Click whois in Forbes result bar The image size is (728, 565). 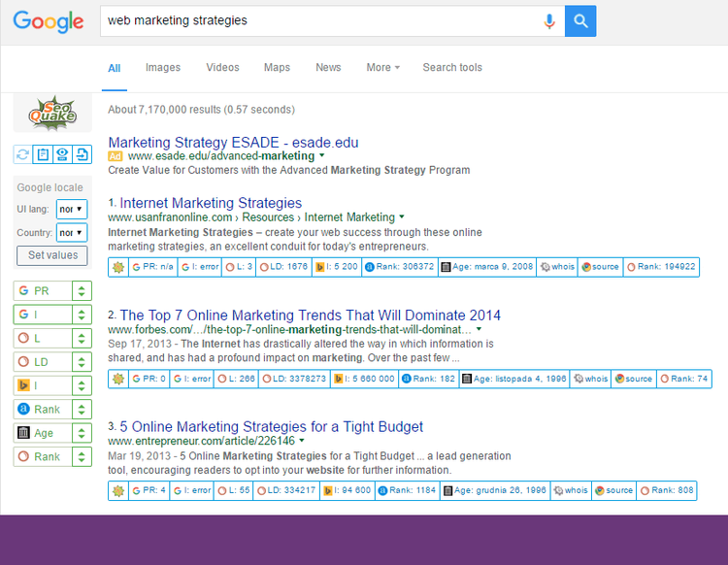pos(590,379)
